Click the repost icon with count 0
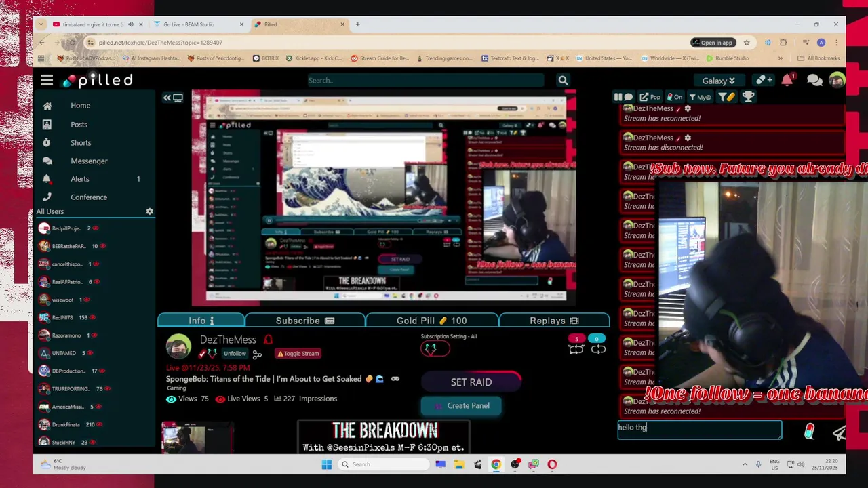This screenshot has height=488, width=868. (598, 350)
